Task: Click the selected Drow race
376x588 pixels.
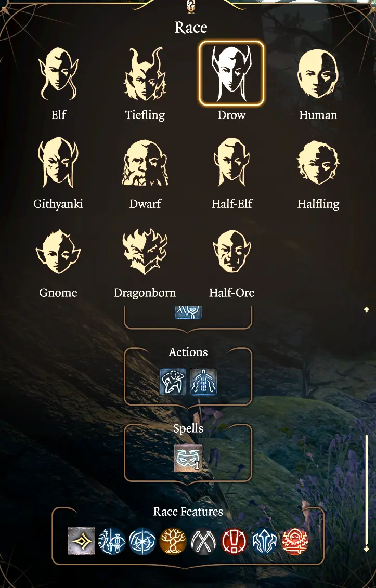Action: (x=231, y=73)
